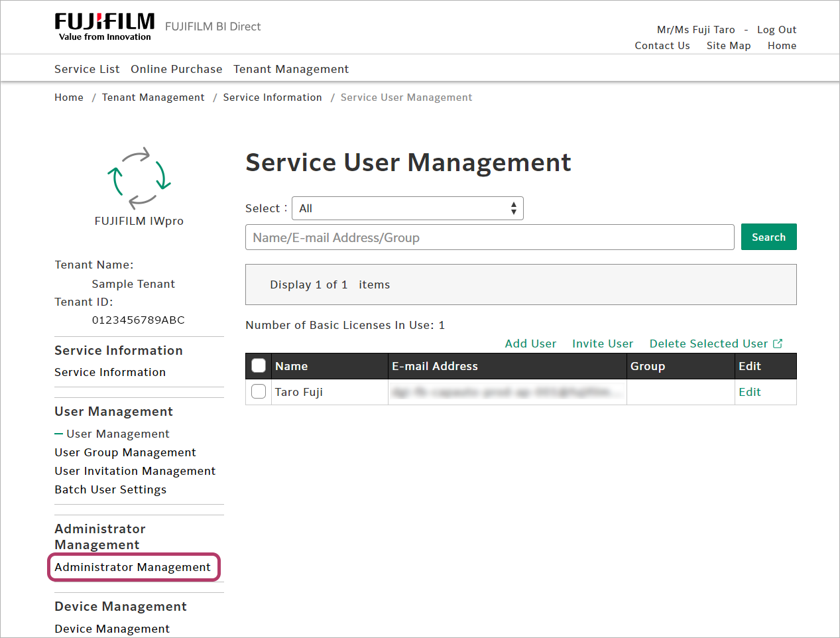This screenshot has width=840, height=638.
Task: Go to Service Information breadcrumb
Action: coord(272,97)
